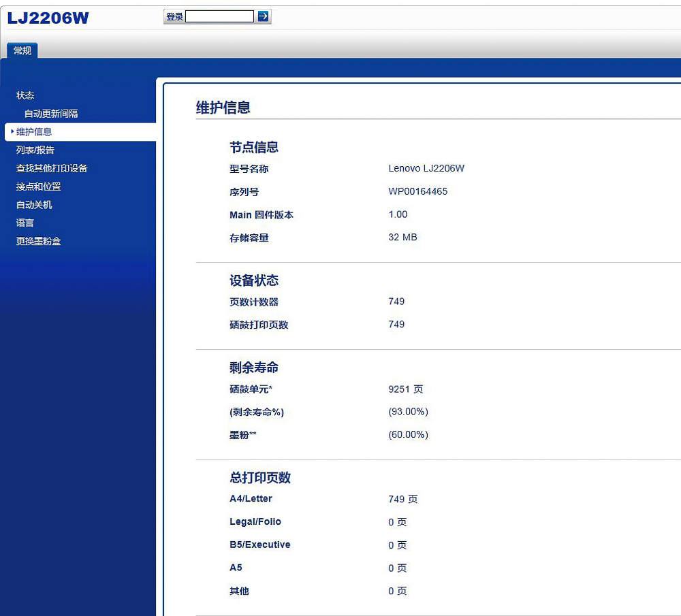Open the 列表/报告 page
681x616 pixels.
click(35, 150)
